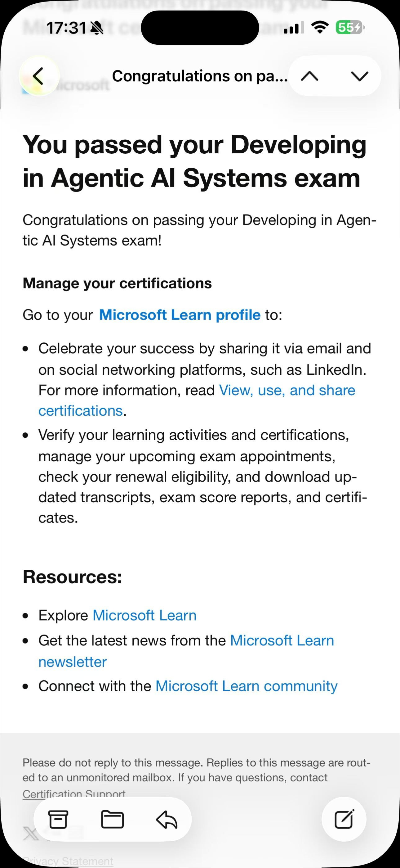Open the Microsoft Learn newsletter link
The width and height of the screenshot is (400, 868).
186,651
